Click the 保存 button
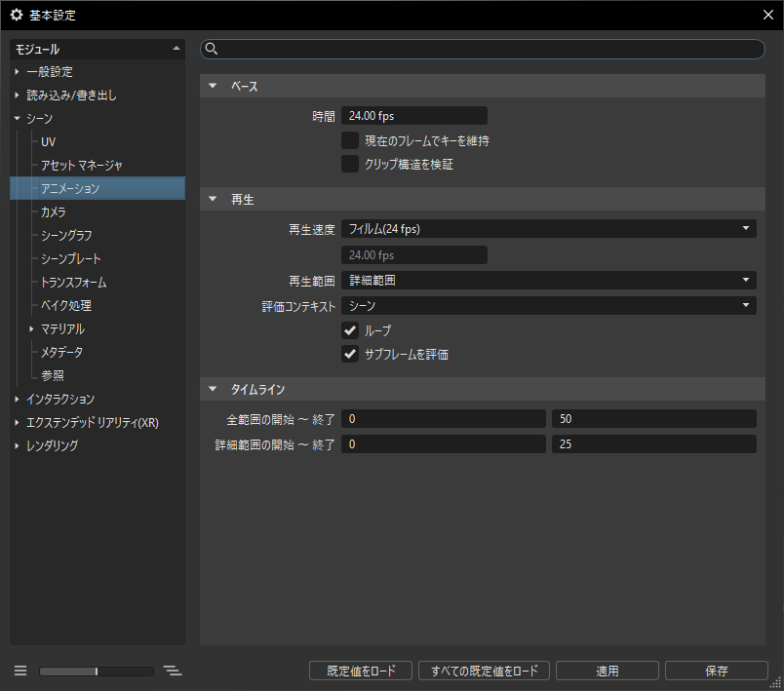The height and width of the screenshot is (691, 784). pos(717,671)
